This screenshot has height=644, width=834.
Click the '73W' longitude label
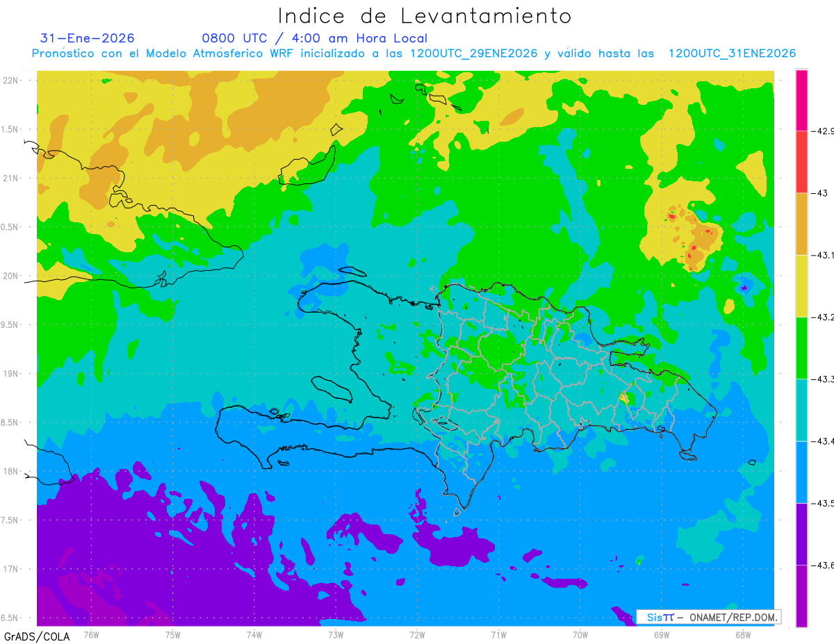click(x=336, y=634)
